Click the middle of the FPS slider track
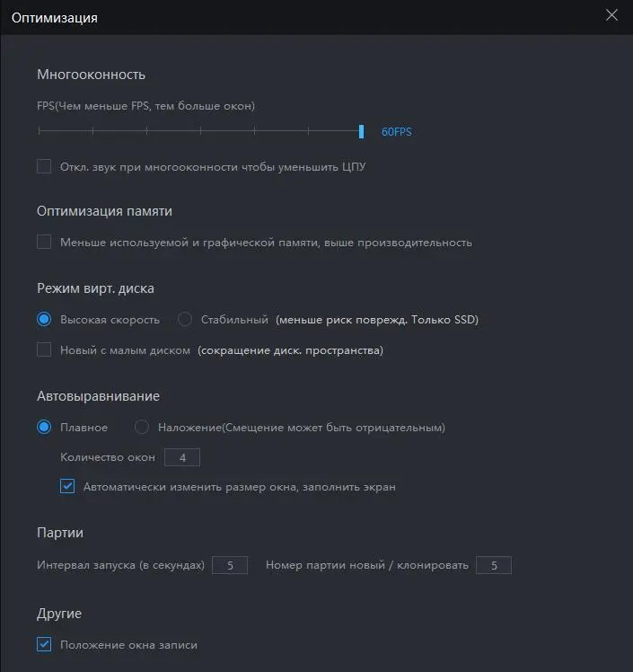 click(x=200, y=132)
